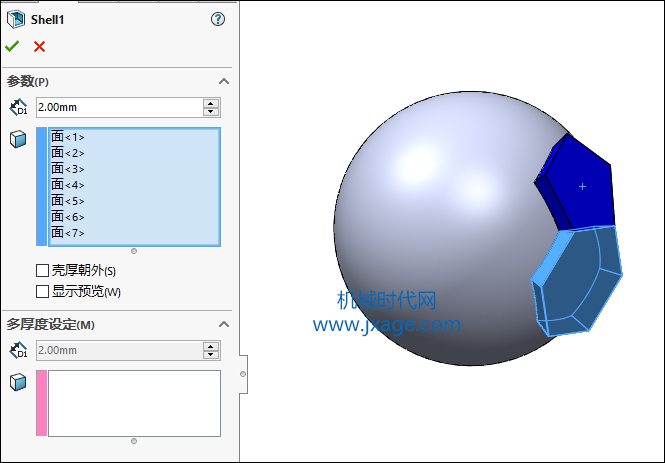Select 面<5> in the faces list
The width and height of the screenshot is (665, 463).
[68, 201]
